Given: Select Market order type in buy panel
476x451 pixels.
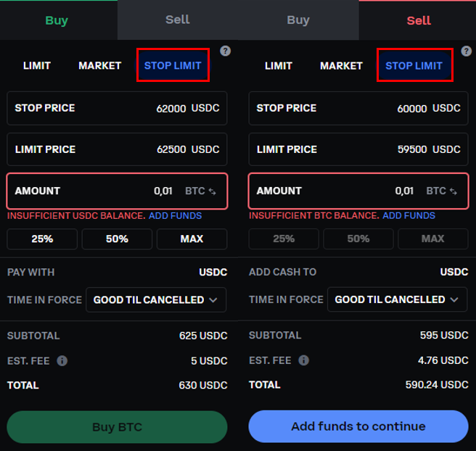Looking at the screenshot, I should coord(100,65).
